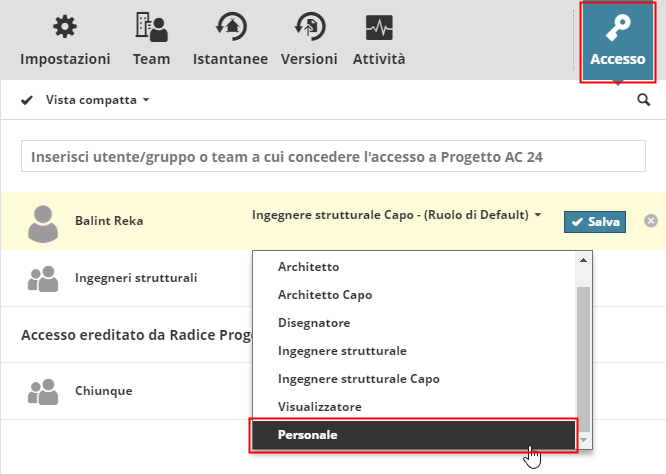The width and height of the screenshot is (666, 474).
Task: Choose the Architetto Capo role
Action: [325, 295]
